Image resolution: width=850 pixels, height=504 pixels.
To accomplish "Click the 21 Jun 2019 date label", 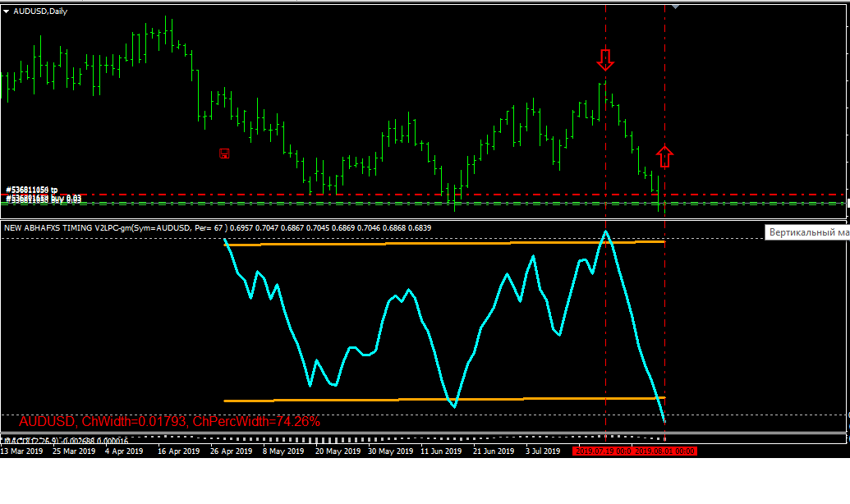I will [x=494, y=451].
